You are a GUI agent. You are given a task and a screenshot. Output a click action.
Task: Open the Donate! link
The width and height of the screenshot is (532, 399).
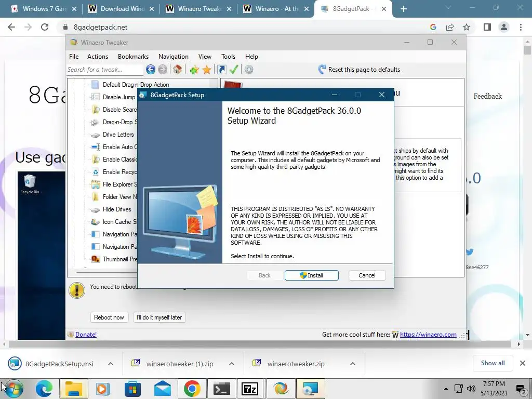click(86, 335)
